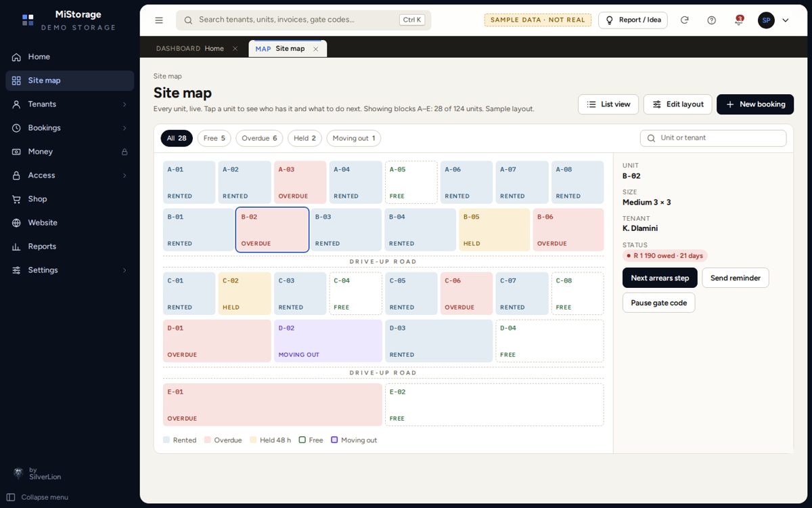Click the Overdue legend color swatch
The image size is (812, 508).
pos(208,440)
